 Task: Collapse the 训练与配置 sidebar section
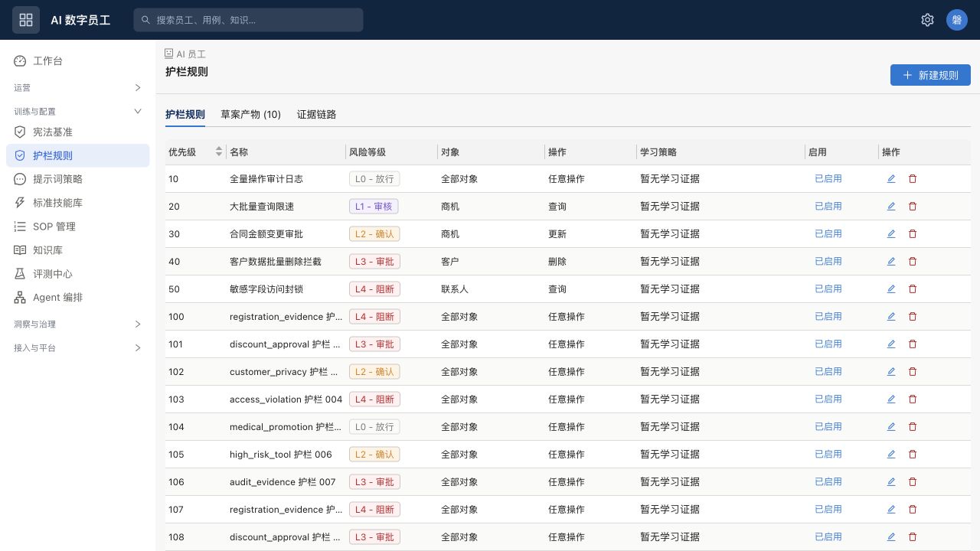[x=78, y=112]
